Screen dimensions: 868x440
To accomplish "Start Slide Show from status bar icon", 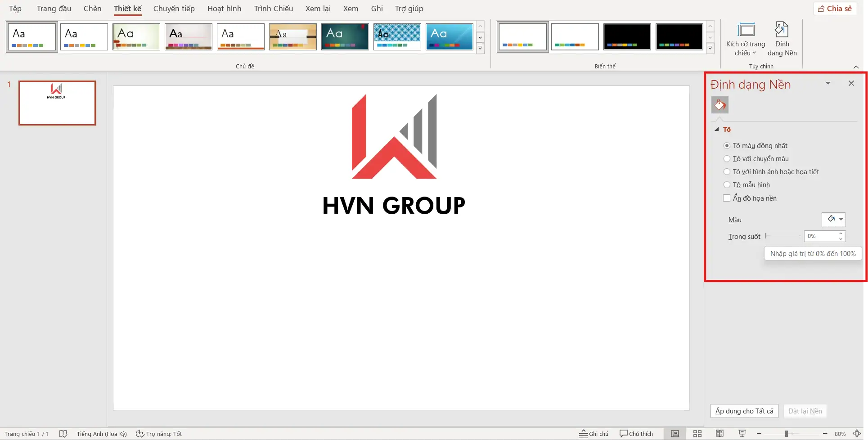I will click(742, 434).
